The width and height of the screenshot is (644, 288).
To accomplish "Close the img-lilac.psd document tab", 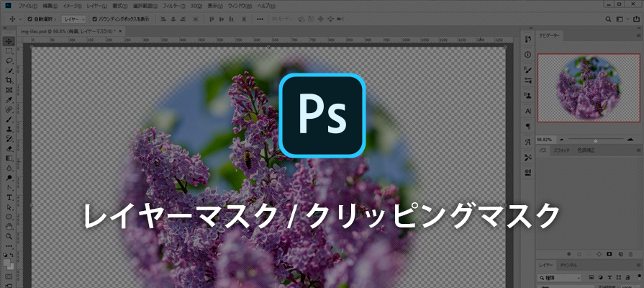I will (119, 31).
